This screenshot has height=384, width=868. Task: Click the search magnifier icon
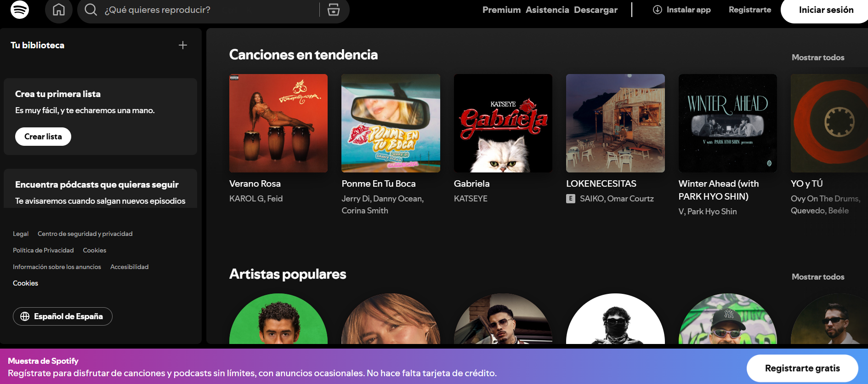[91, 10]
